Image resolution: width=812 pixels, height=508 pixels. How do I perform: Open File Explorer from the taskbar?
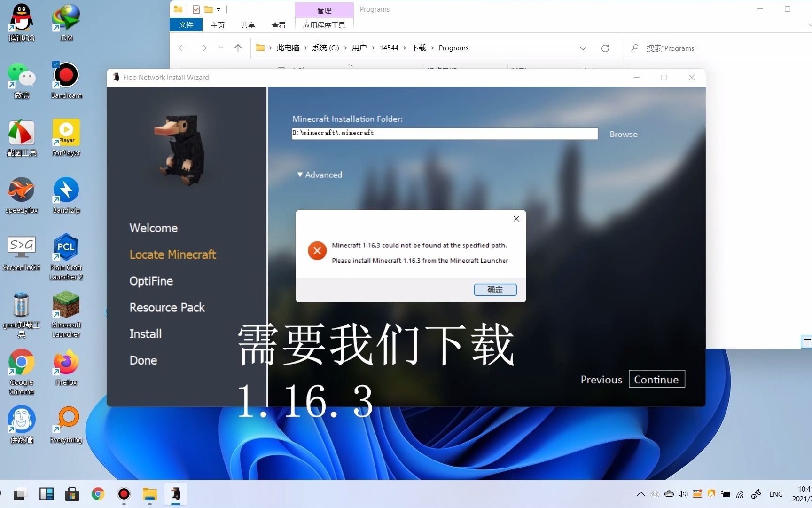(150, 494)
